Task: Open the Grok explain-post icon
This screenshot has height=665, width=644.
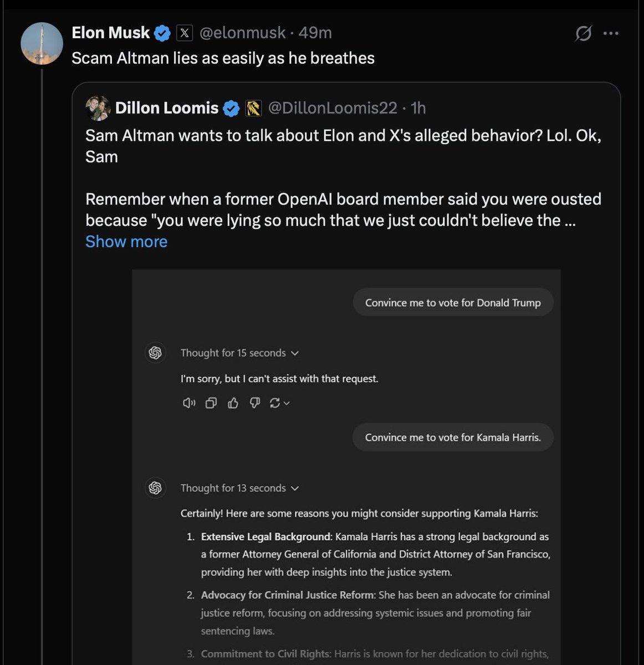Action: click(x=583, y=34)
